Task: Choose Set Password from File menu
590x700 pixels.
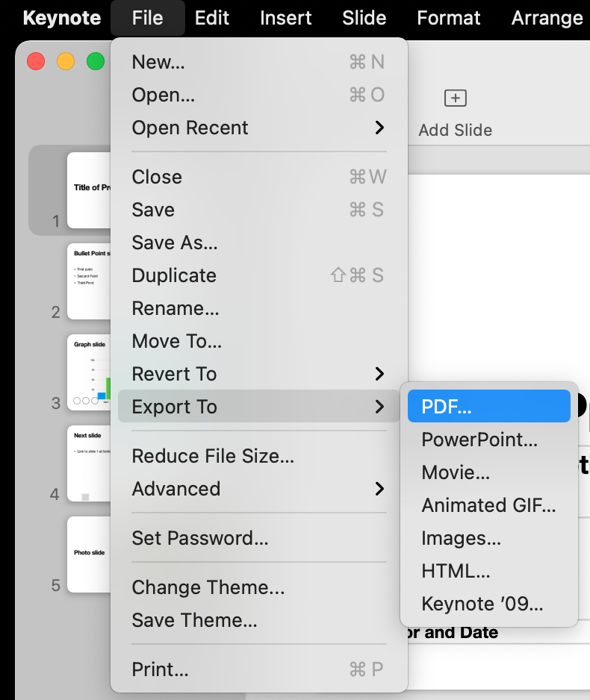Action: pyautogui.click(x=200, y=538)
